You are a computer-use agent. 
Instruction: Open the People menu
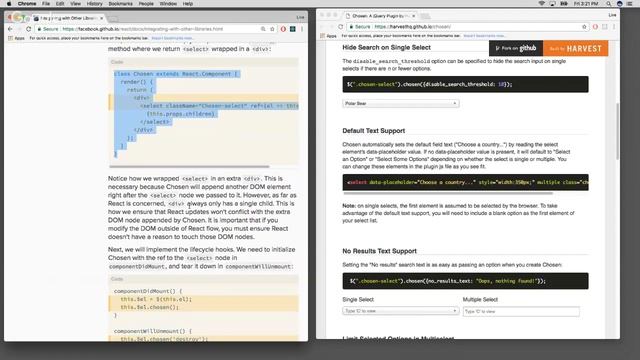(x=146, y=4)
